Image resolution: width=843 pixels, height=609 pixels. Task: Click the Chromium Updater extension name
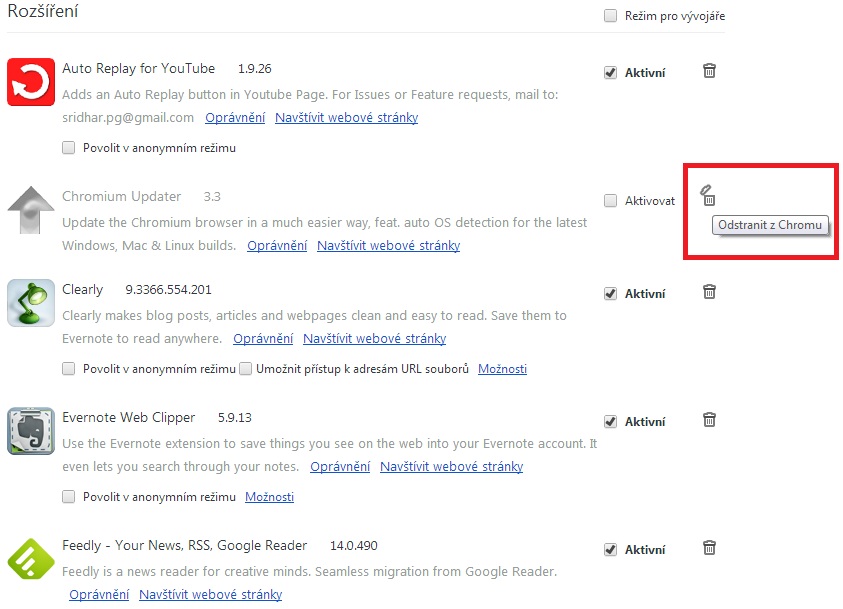point(122,197)
